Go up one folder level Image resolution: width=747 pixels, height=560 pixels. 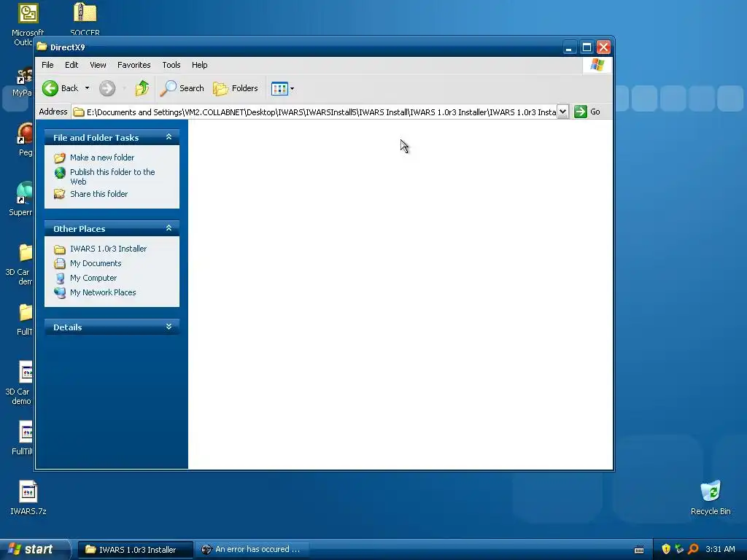coord(142,88)
